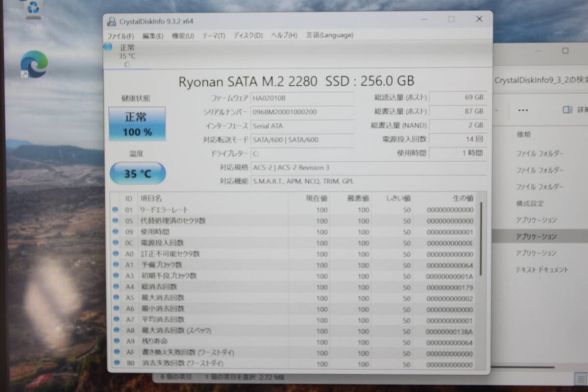Select the blue status icon of ID 09
The height and width of the screenshot is (392, 588).
115,232
